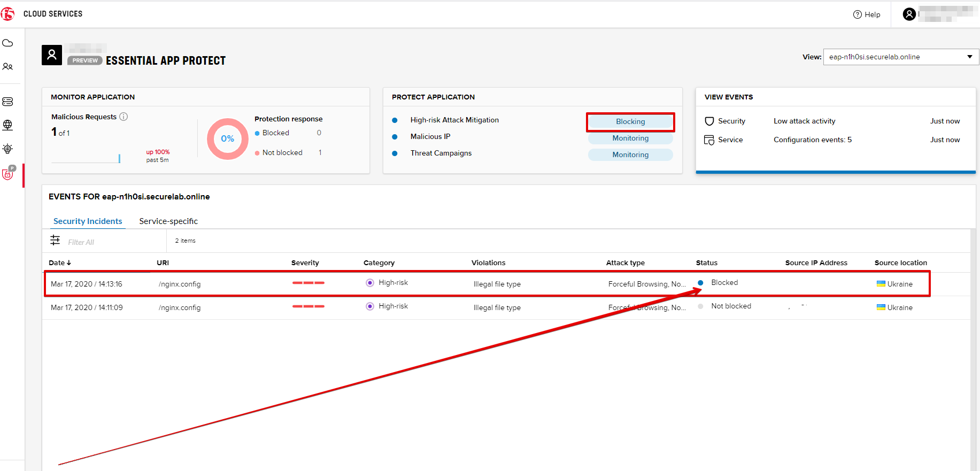Click the High-risk category icon for 14:13:16 event
Screen dimensions: 980x471
click(x=370, y=283)
